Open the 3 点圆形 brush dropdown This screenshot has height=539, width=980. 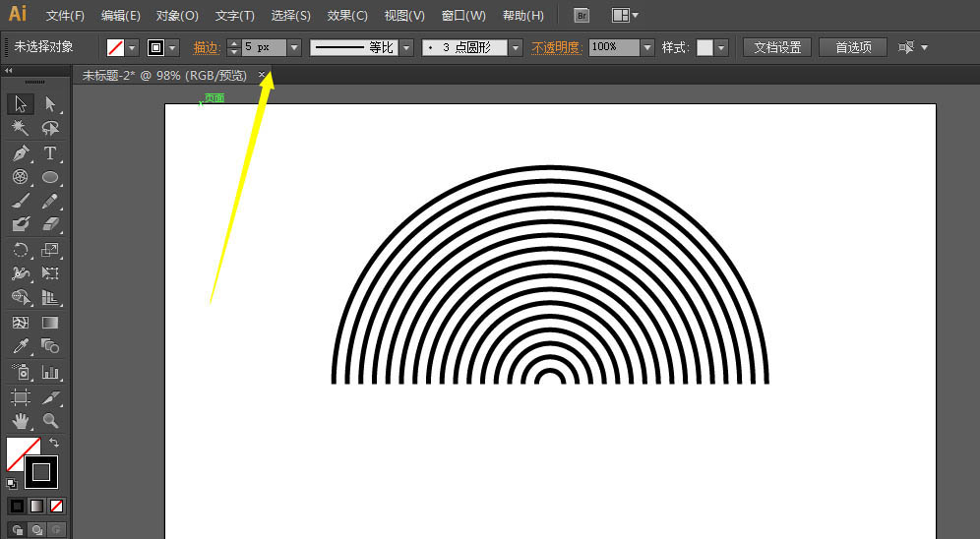click(515, 47)
